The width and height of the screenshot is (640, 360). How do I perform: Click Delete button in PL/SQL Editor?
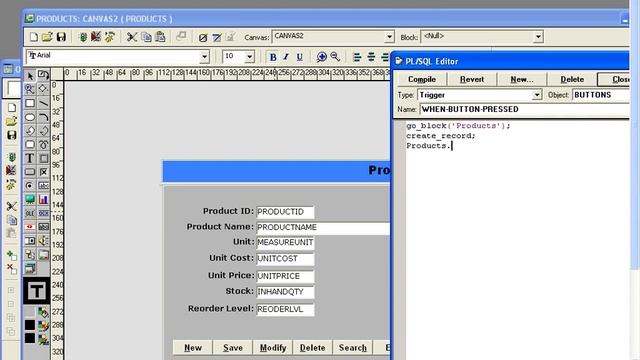[x=572, y=79]
